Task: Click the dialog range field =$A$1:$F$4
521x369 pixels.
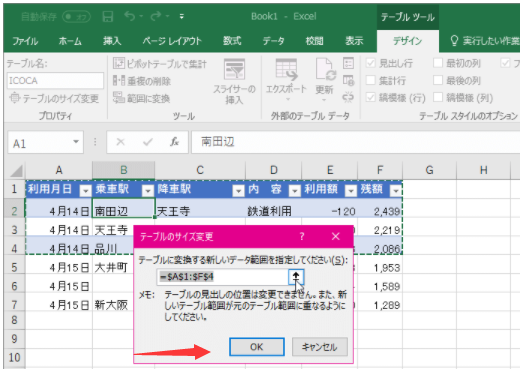Action: (223, 277)
